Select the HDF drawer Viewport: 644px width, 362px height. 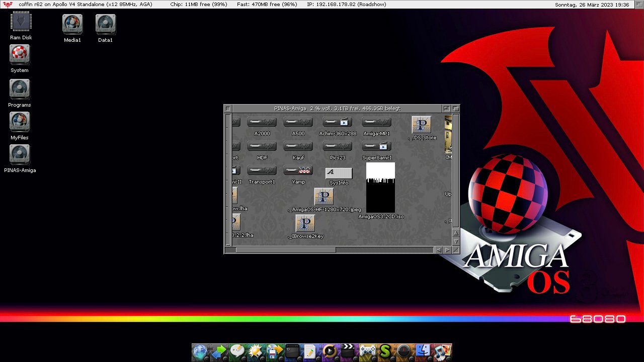tap(262, 146)
